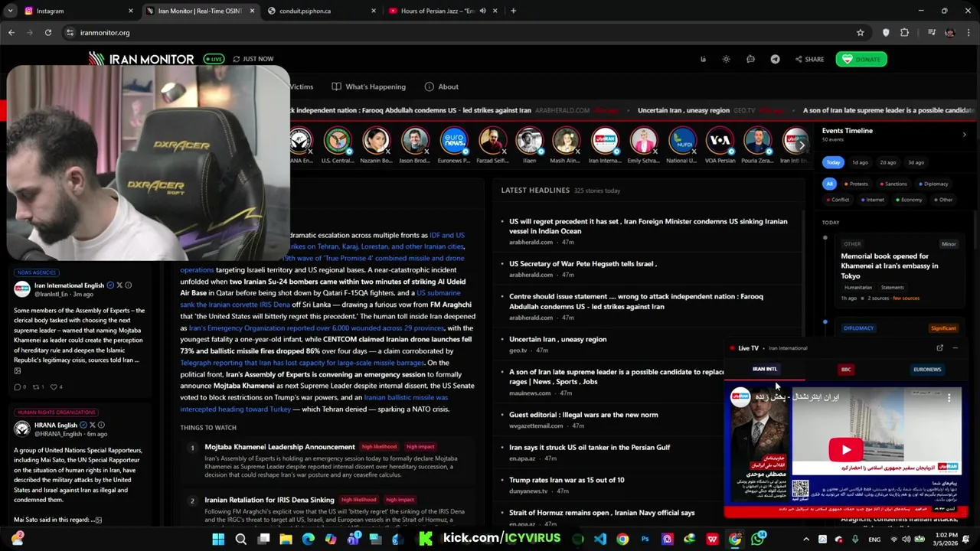Pop out the Live TV player
980x551 pixels.
coord(939,348)
